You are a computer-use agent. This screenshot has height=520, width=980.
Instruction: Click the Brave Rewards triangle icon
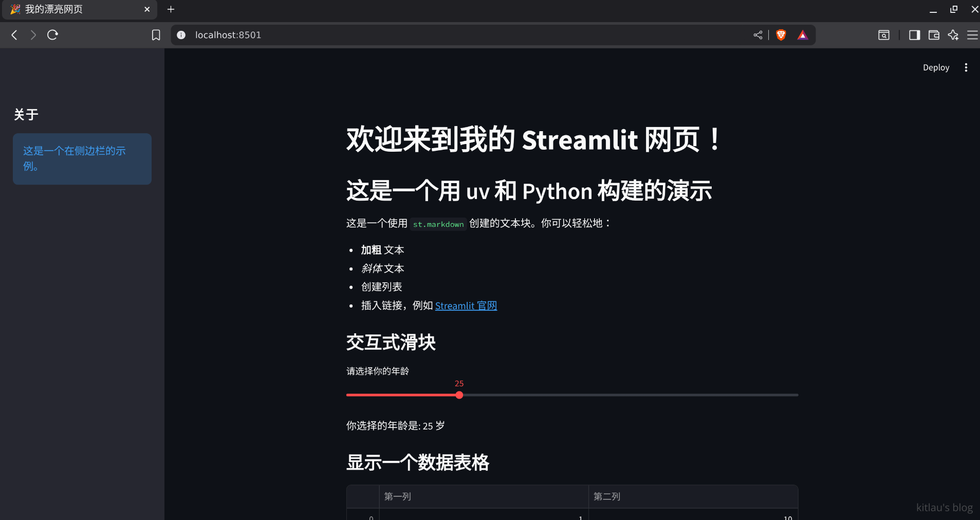(802, 35)
